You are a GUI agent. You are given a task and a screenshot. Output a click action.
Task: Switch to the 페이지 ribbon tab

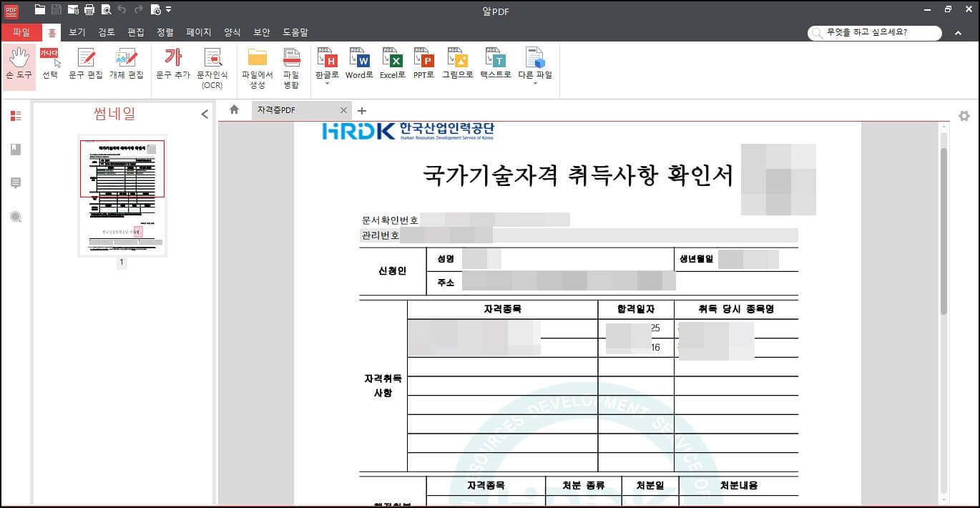199,32
